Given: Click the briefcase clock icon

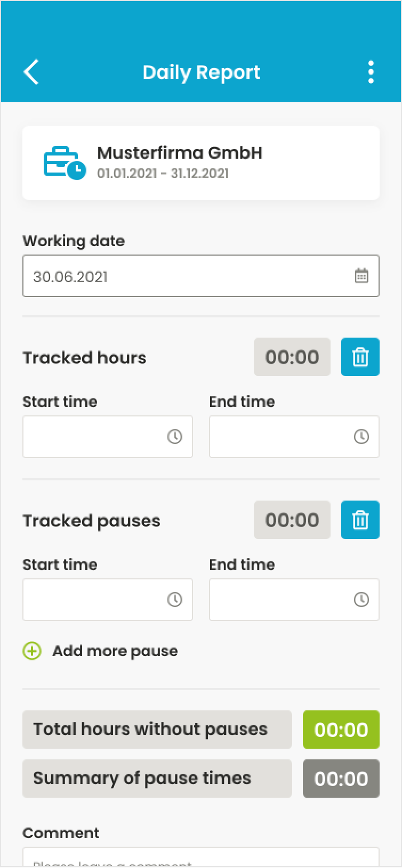Looking at the screenshot, I should click(64, 162).
